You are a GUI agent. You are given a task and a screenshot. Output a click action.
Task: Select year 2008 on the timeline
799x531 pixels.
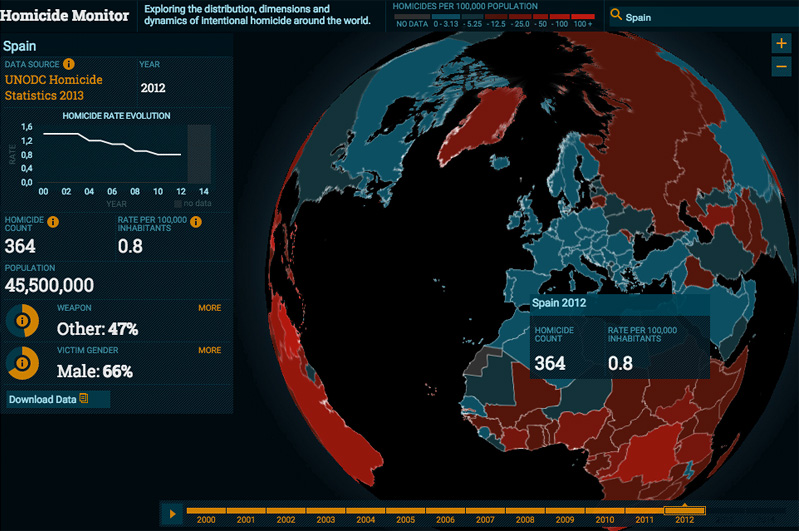tap(525, 515)
